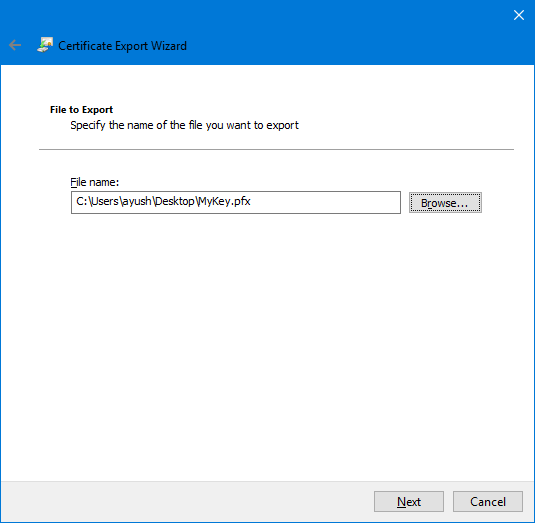The height and width of the screenshot is (523, 535).
Task: Click the Browse... button
Action: pos(445,203)
